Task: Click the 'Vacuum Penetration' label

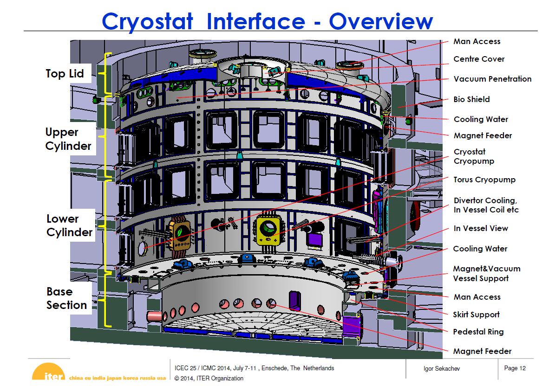Action: click(x=492, y=79)
